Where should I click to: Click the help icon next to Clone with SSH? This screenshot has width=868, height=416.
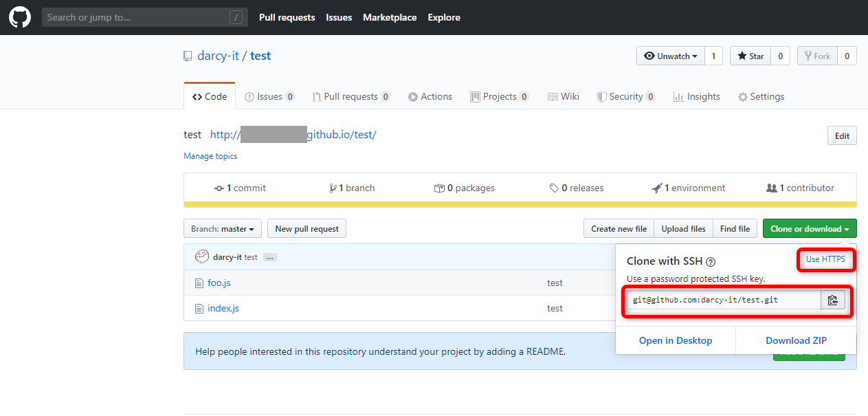(711, 261)
